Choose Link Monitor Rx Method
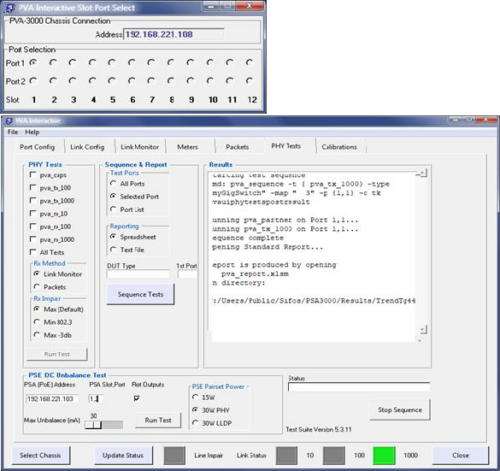 [37, 274]
